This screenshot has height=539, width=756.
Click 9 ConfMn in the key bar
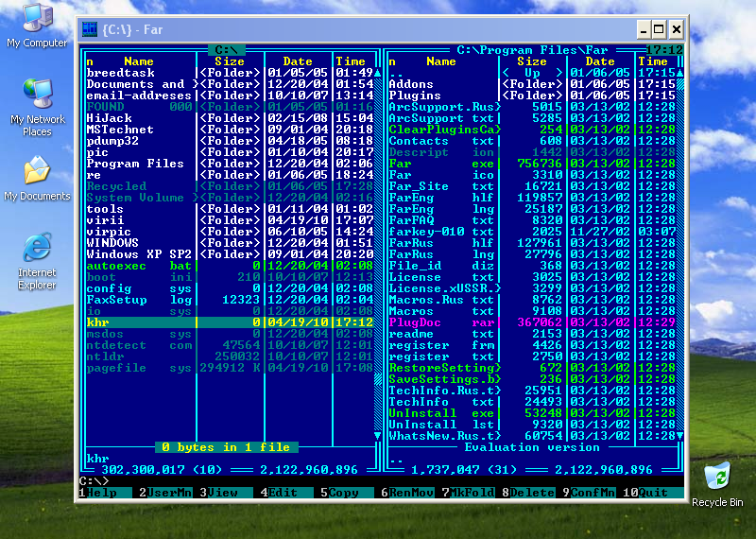pos(589,493)
